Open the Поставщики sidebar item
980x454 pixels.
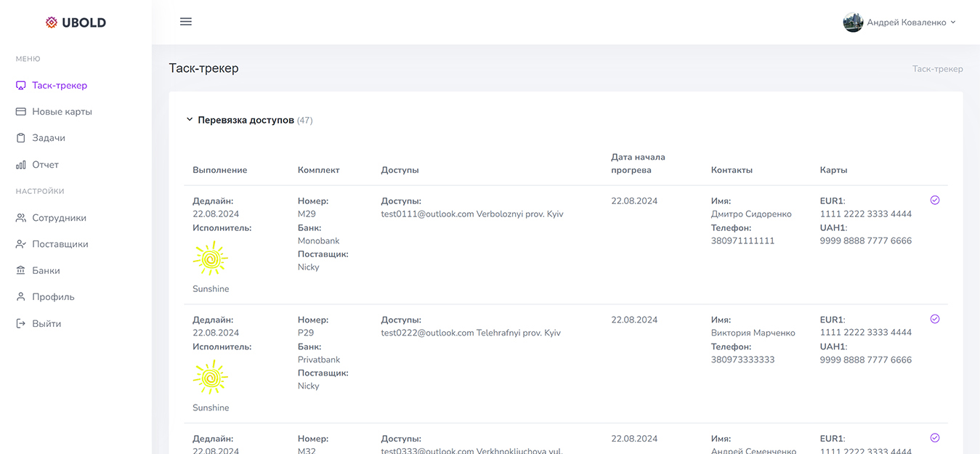pos(60,244)
